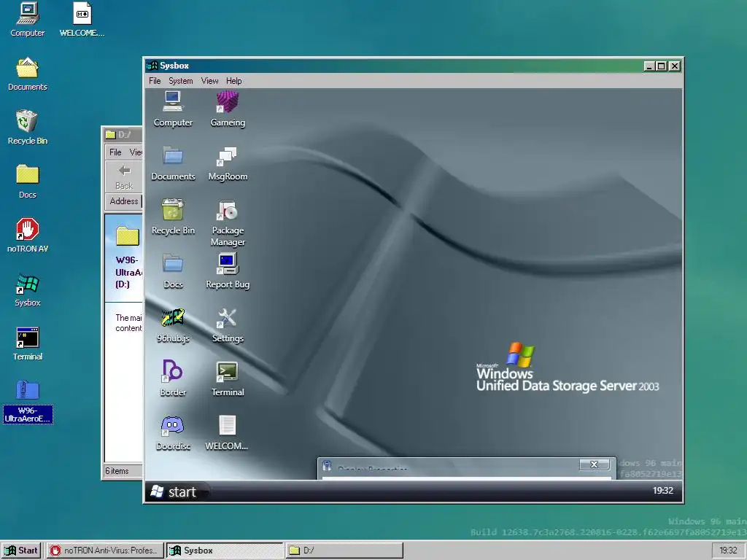This screenshot has height=560, width=747.
Task: Open 96hub.js in Sysbox
Action: pos(173,325)
